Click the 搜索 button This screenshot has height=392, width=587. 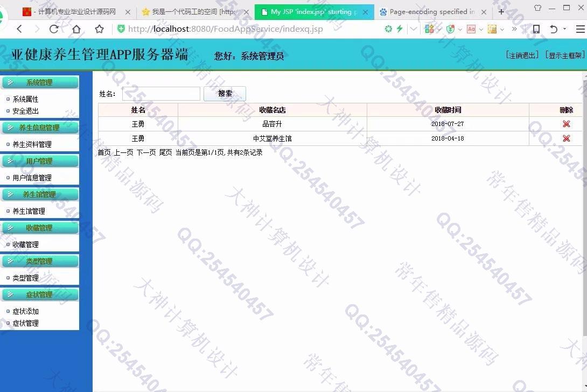click(x=225, y=94)
